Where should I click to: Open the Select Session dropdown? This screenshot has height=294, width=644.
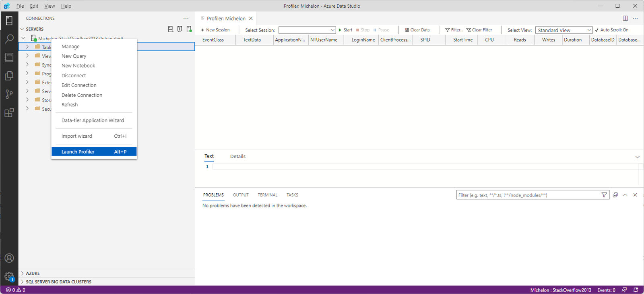pyautogui.click(x=307, y=30)
